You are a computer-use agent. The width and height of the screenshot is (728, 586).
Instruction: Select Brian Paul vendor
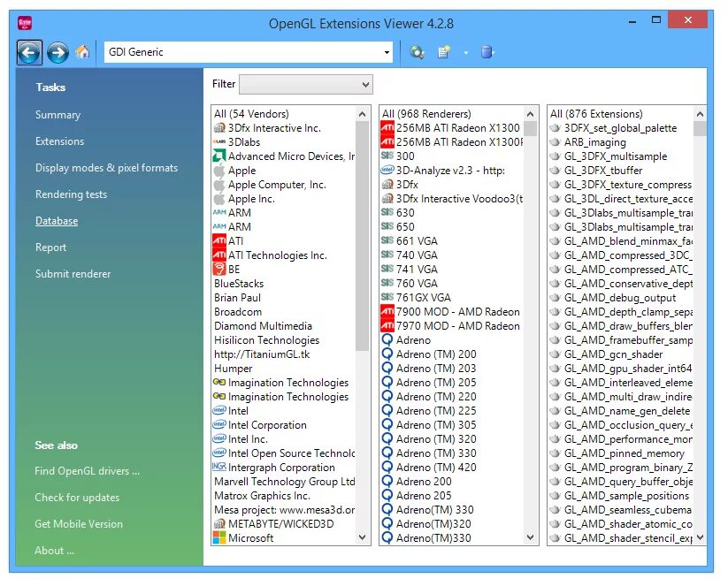tap(237, 297)
